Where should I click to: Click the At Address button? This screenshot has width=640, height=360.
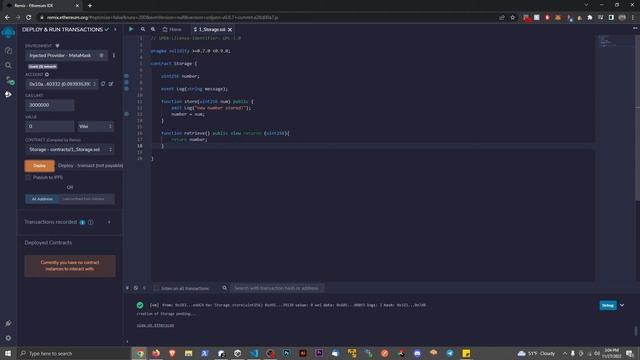(x=42, y=199)
